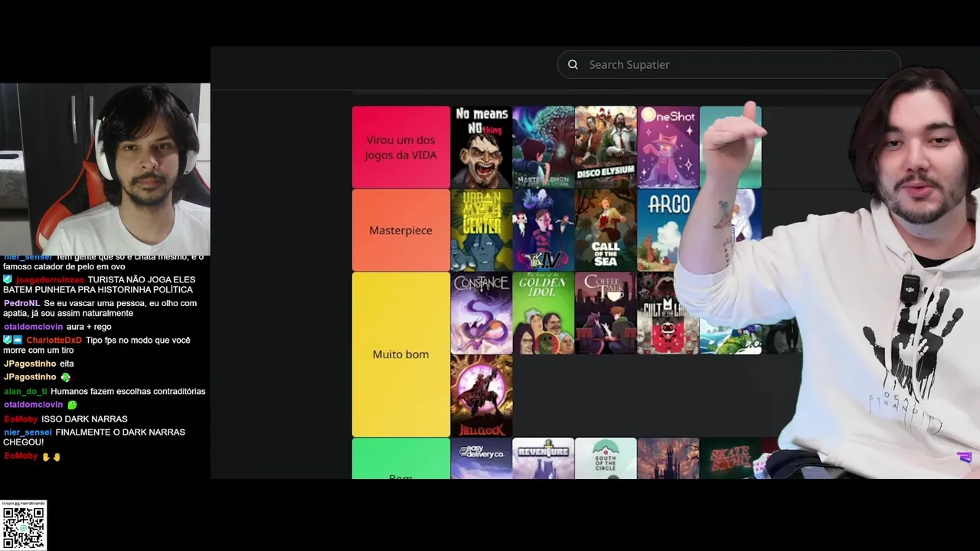Open the Easy Delivery Co. thumbnail
Screen dimensions: 980x551
(482, 458)
